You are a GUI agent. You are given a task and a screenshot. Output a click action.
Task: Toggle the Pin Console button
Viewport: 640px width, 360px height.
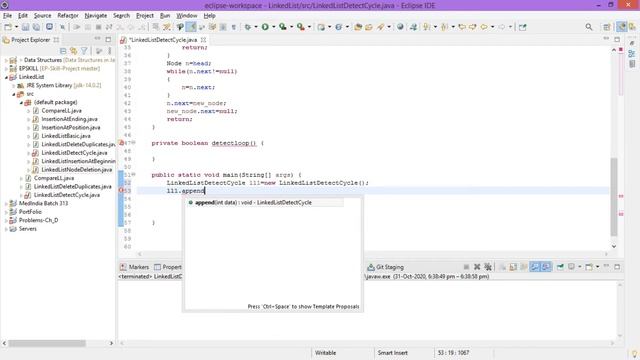(x=560, y=267)
